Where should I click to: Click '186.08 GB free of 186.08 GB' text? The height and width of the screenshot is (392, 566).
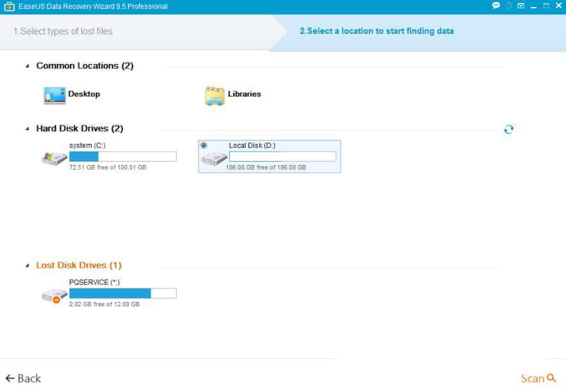pyautogui.click(x=266, y=168)
